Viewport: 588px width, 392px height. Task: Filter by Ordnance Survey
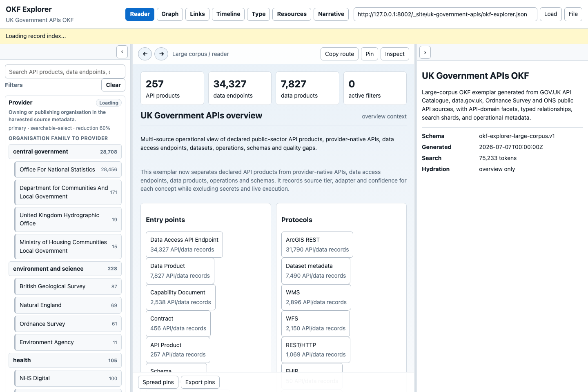pos(68,324)
